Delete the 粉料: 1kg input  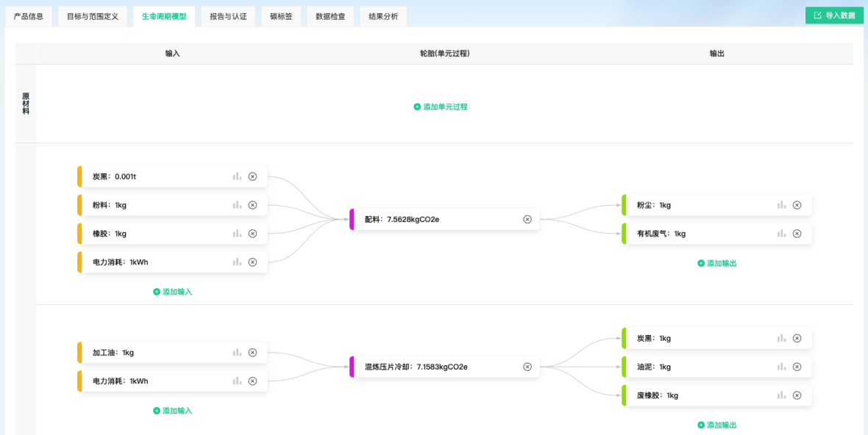coord(252,205)
